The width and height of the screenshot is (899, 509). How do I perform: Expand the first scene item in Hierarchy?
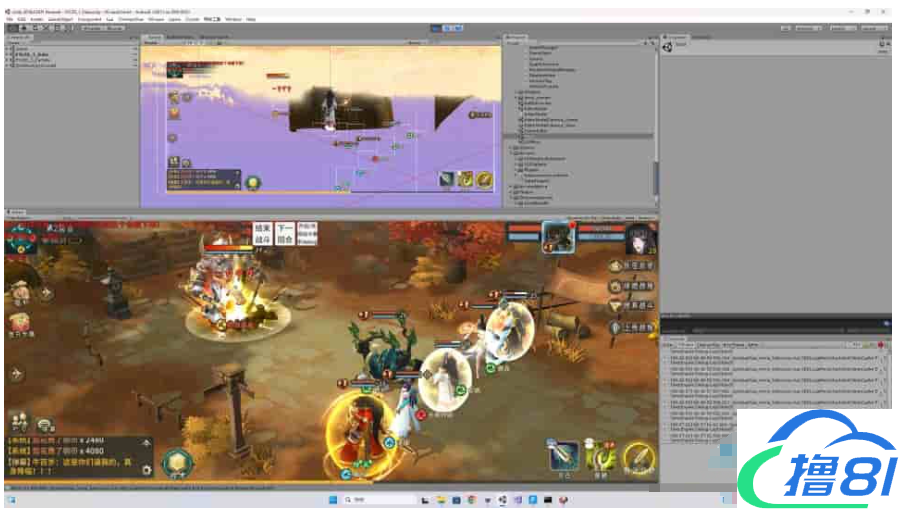pos(9,49)
